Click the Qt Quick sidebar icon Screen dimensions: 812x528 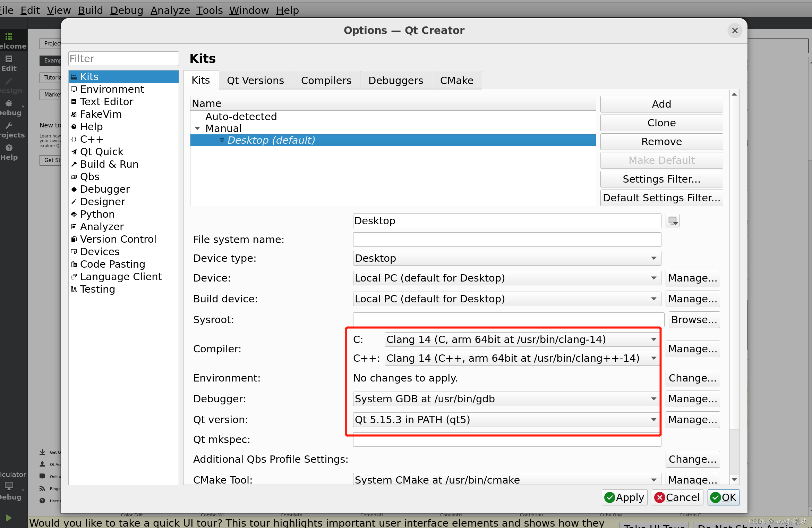[x=75, y=152]
